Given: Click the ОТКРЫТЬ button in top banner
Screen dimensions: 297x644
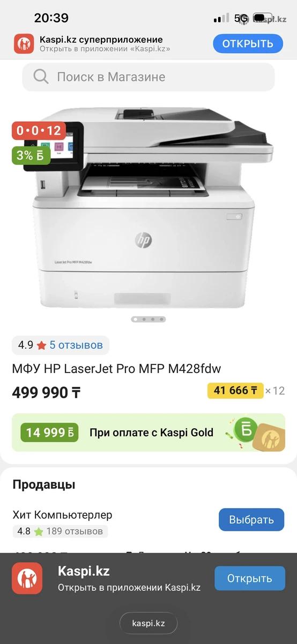Looking at the screenshot, I should point(248,44).
